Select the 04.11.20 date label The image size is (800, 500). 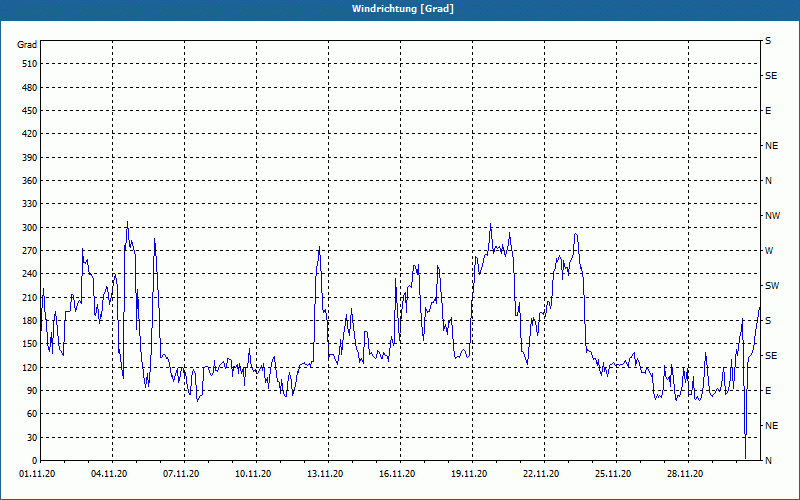click(109, 474)
